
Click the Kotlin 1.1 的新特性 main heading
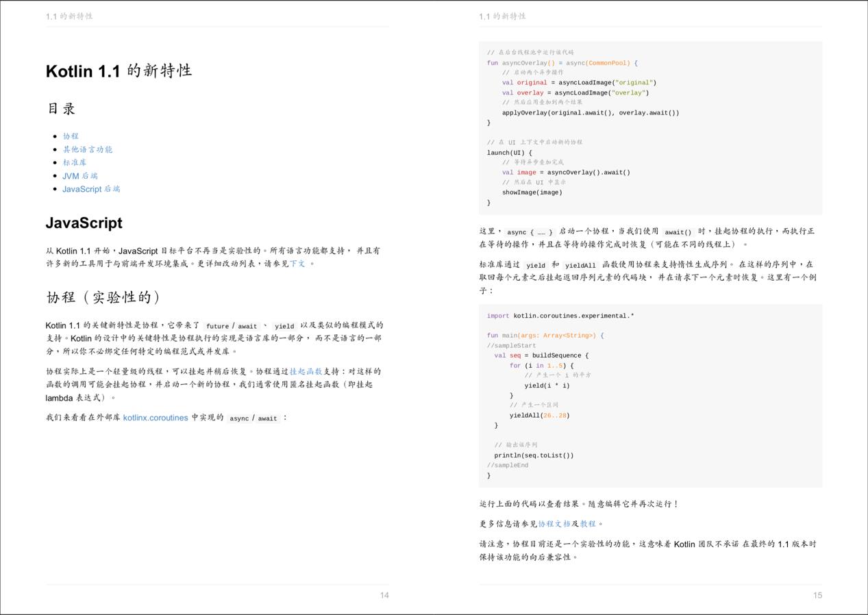click(119, 70)
